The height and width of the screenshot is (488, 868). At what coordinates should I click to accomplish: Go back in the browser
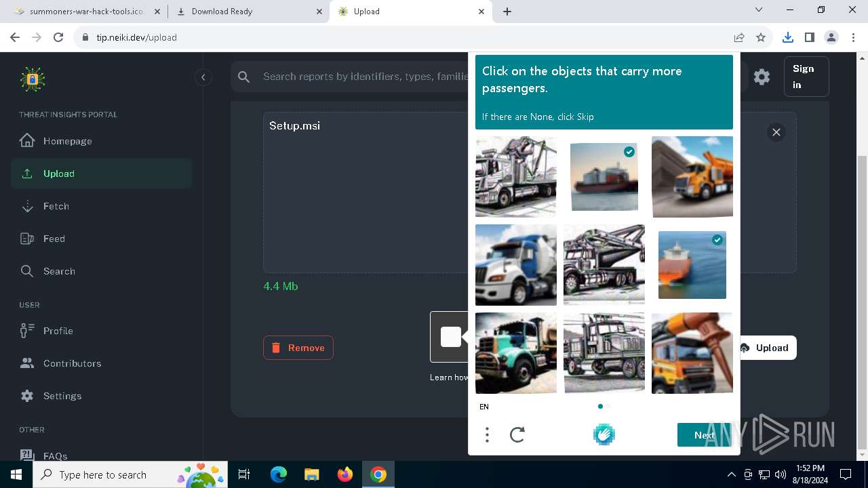[15, 37]
